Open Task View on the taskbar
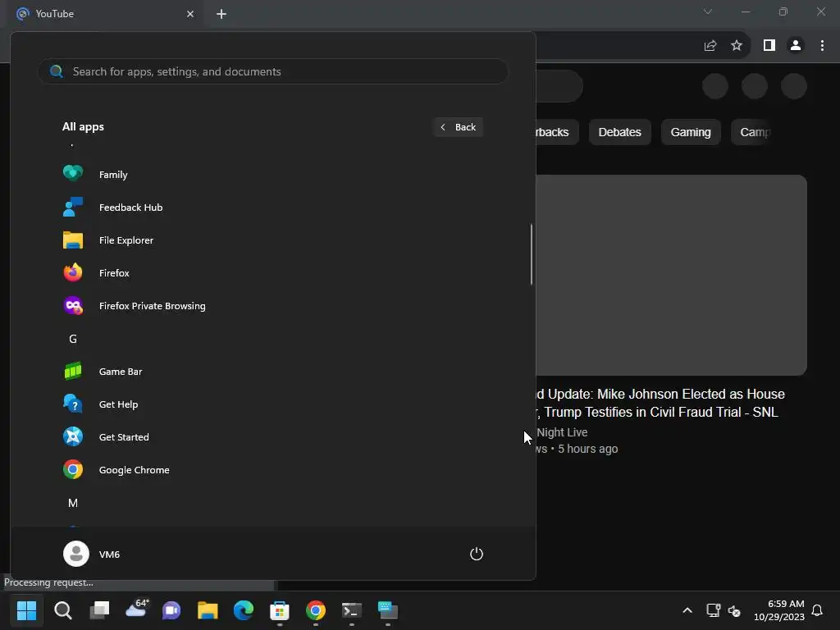This screenshot has height=630, width=840. [99, 610]
